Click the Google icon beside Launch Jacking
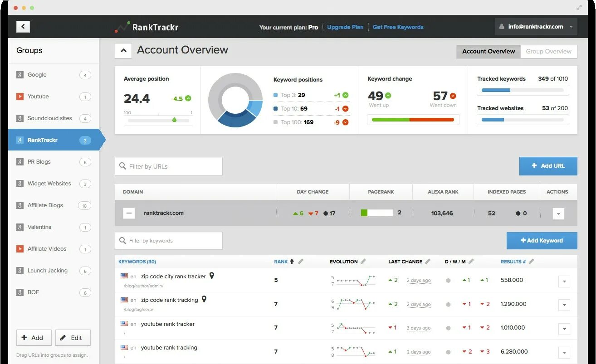The width and height of the screenshot is (596, 364). pos(20,271)
